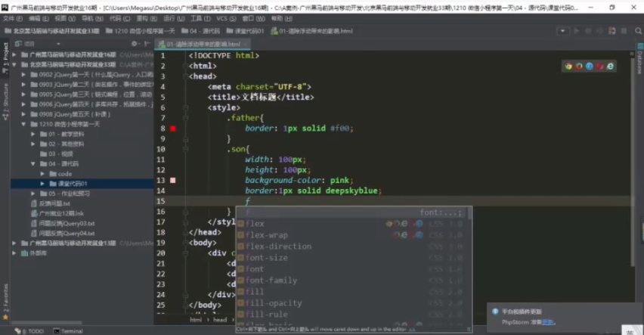This screenshot has width=644, height=335.
Task: Open the run configuration dropdown
Action: 562,31
